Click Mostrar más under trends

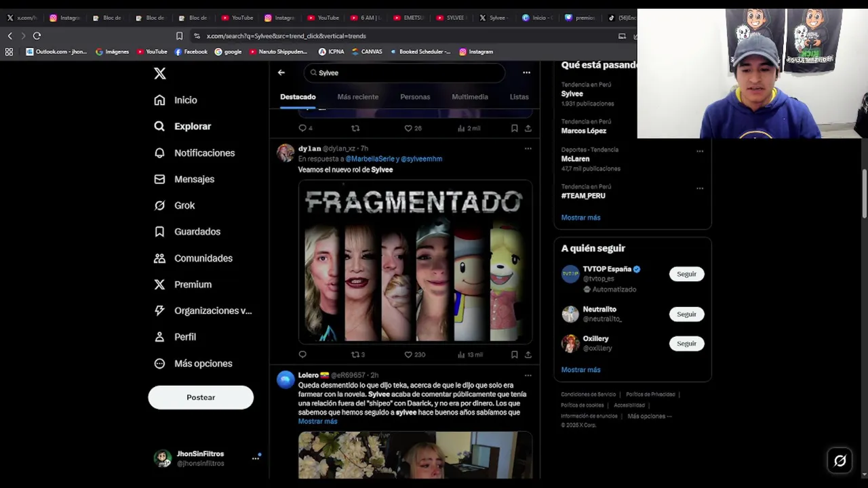(x=580, y=218)
